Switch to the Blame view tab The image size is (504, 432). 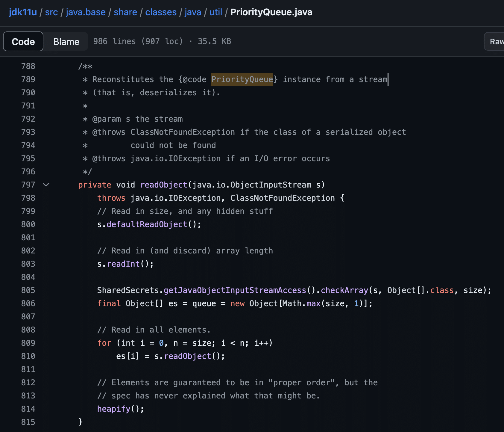[x=66, y=41]
